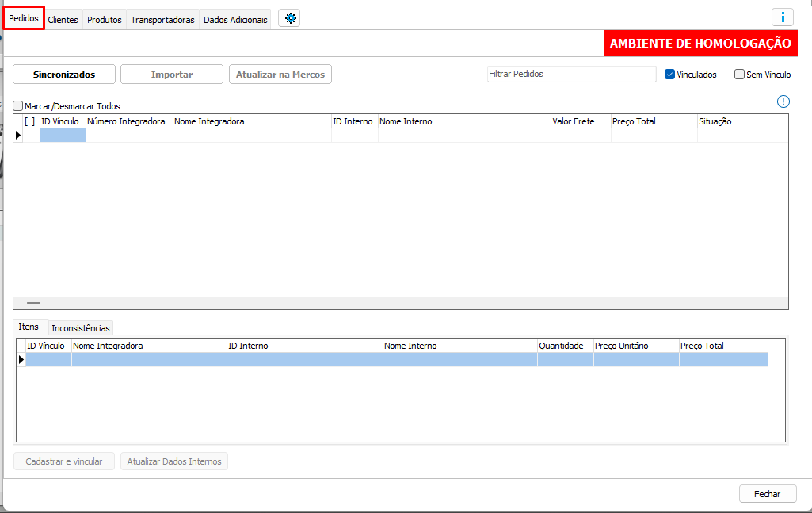Switch to the Clientes tab

63,20
